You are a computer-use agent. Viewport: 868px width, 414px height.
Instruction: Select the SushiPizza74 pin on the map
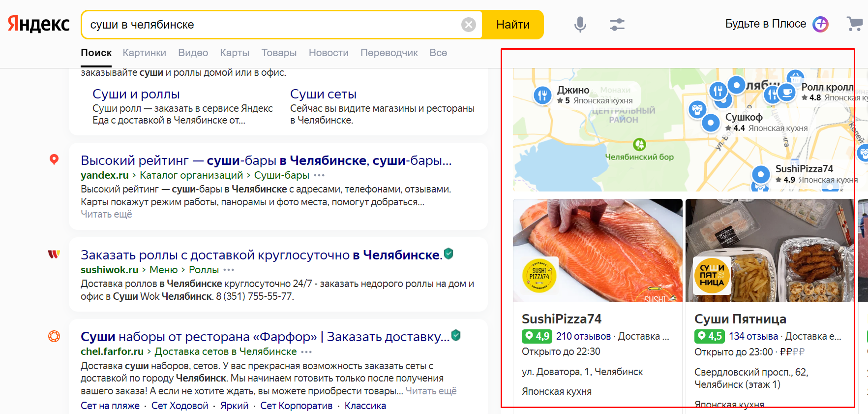coord(761,174)
